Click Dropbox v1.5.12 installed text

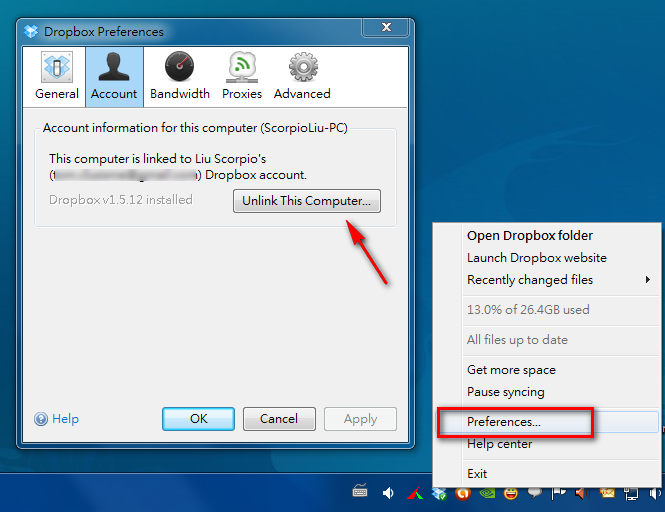(120, 200)
